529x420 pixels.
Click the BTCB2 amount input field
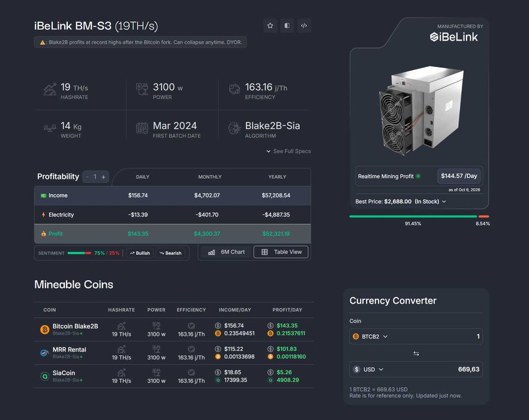point(416,337)
